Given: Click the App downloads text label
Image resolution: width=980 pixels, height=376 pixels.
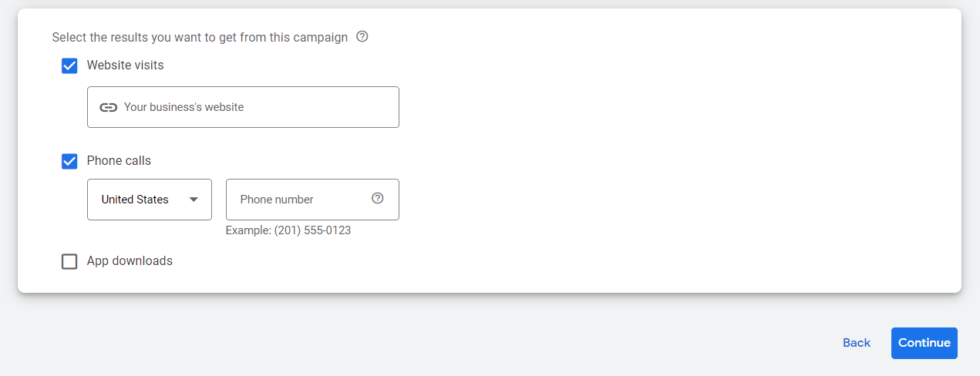Looking at the screenshot, I should point(130,261).
